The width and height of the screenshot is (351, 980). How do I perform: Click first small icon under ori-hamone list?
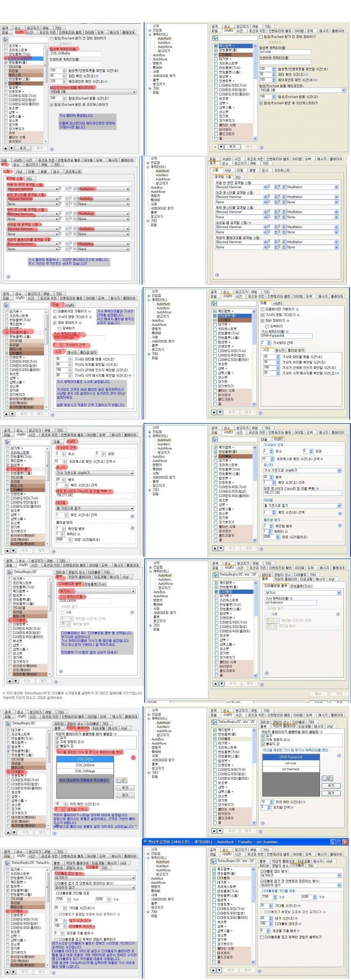click(324, 778)
